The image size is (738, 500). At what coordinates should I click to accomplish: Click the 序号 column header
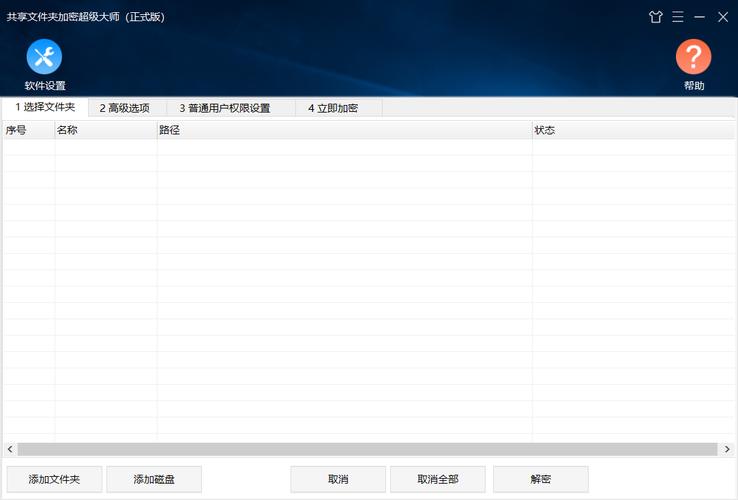tap(28, 130)
